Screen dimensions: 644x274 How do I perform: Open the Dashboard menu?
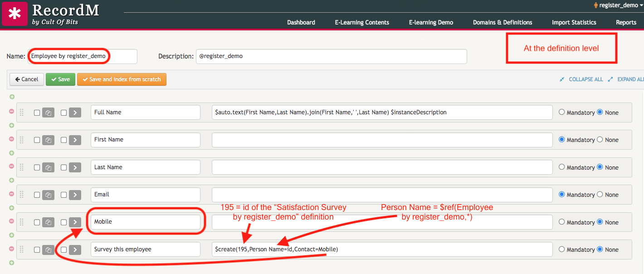coord(301,22)
